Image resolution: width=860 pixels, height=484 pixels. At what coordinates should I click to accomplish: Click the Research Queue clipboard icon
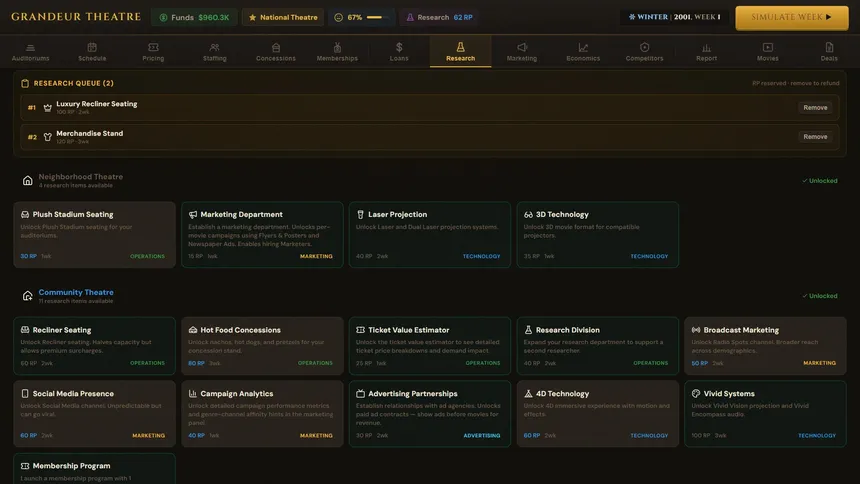pos(25,83)
